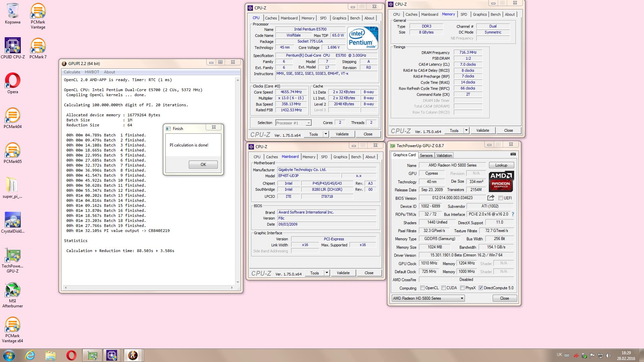The width and height of the screenshot is (644, 362).
Task: Click the GPU-Z screenshot camera icon
Action: coord(513,154)
